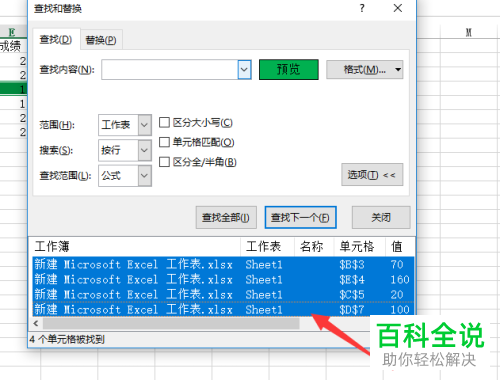Select the result row for $C$5
The image size is (500, 380).
[x=223, y=294]
